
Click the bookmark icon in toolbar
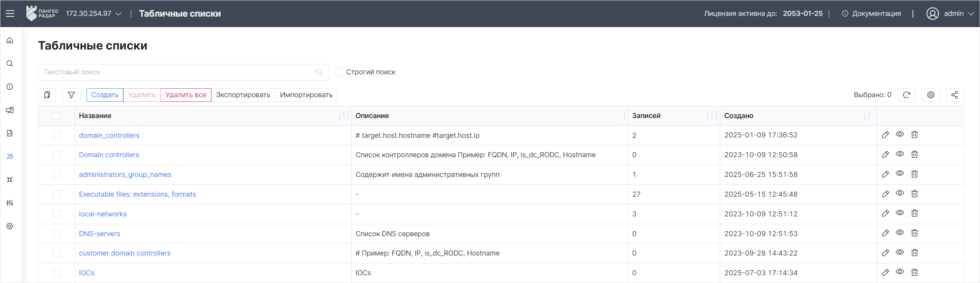click(47, 95)
